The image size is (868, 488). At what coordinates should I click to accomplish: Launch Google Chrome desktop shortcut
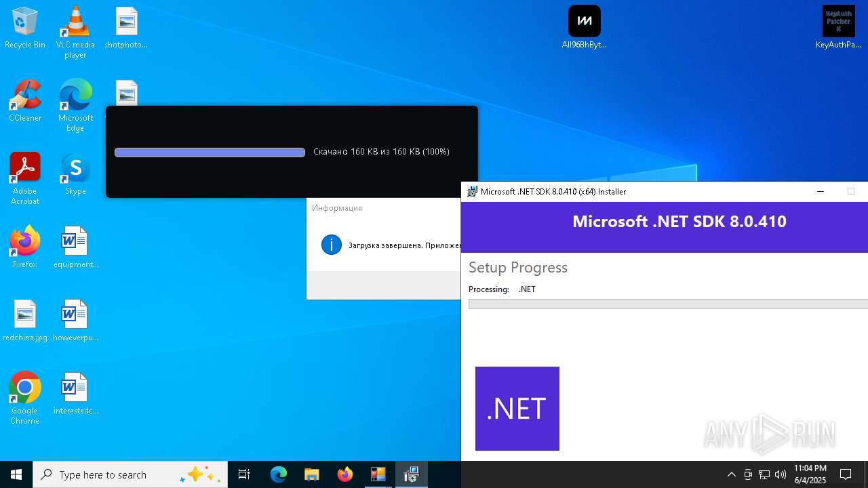tap(25, 399)
